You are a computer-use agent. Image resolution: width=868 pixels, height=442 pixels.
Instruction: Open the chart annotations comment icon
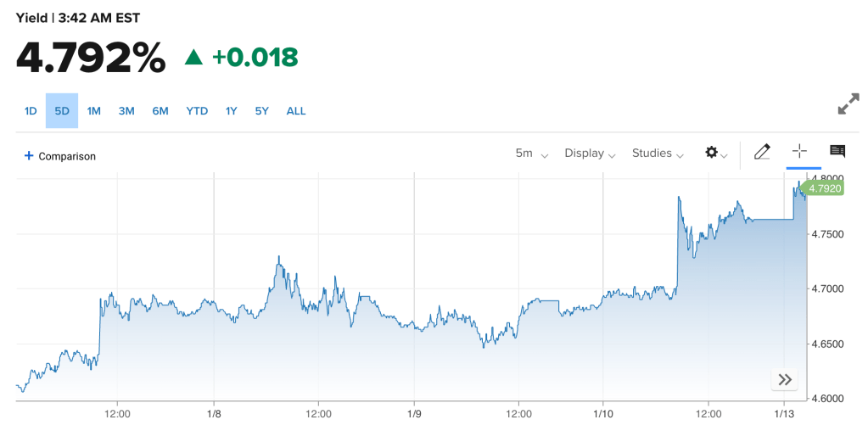(837, 152)
